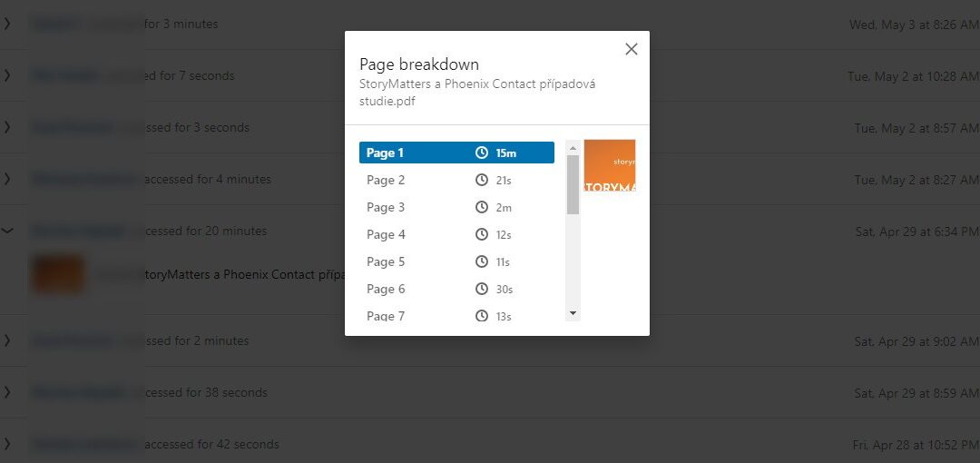Click the Wed, May 3 at 8:26 AM timestamp
The width and height of the screenshot is (980, 463).
coord(915,25)
